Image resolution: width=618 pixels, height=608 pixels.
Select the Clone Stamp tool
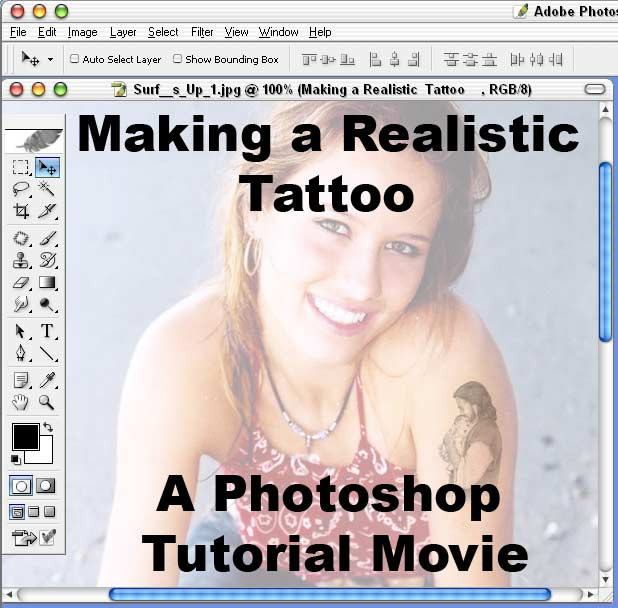[20, 260]
